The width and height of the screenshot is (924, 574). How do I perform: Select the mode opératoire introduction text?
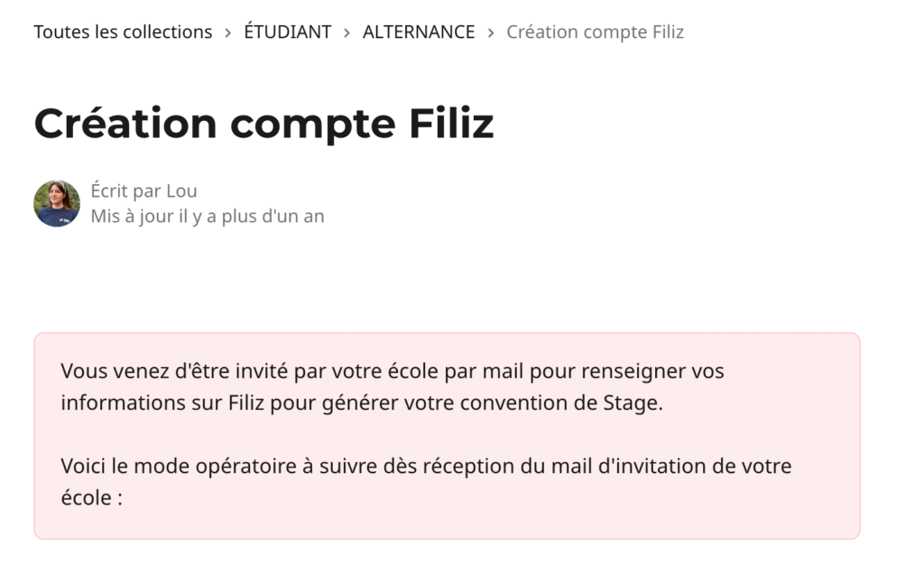click(424, 481)
